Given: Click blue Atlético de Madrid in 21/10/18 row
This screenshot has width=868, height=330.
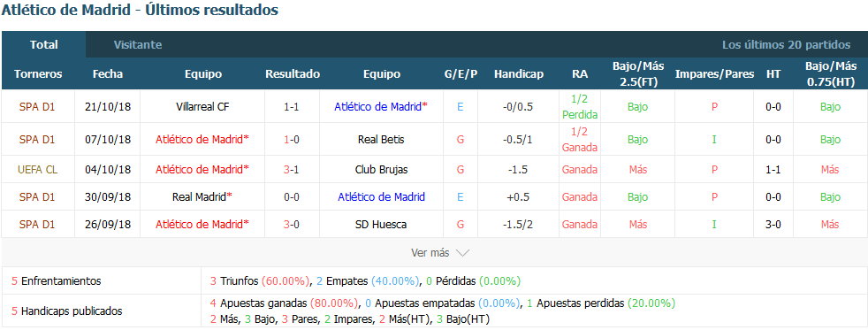Looking at the screenshot, I should click(x=381, y=107).
